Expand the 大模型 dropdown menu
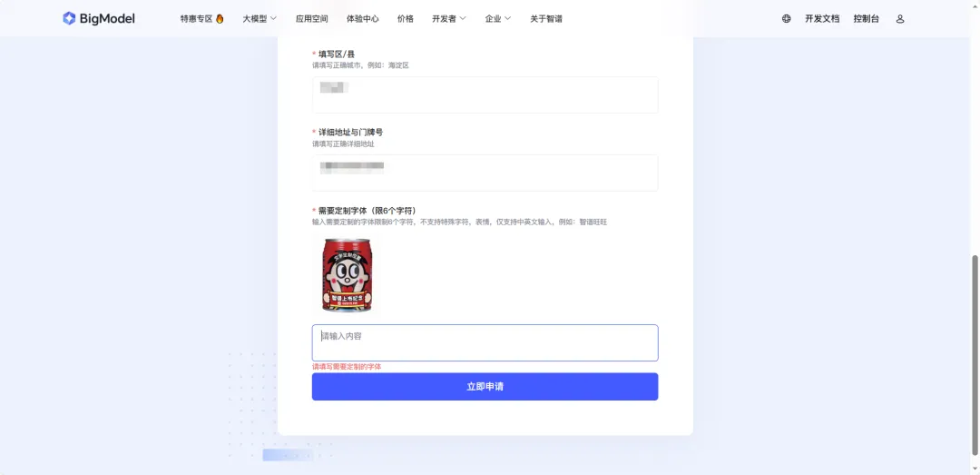 260,19
